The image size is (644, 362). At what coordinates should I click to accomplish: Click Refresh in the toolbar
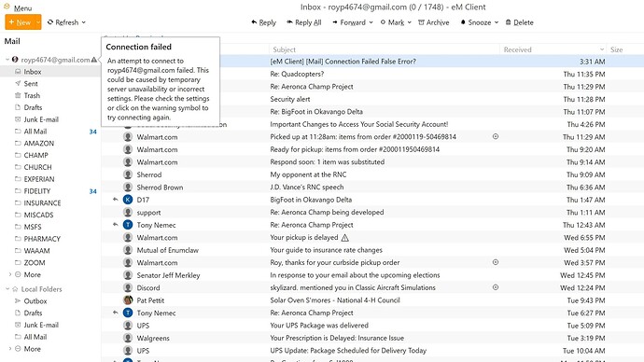(63, 22)
